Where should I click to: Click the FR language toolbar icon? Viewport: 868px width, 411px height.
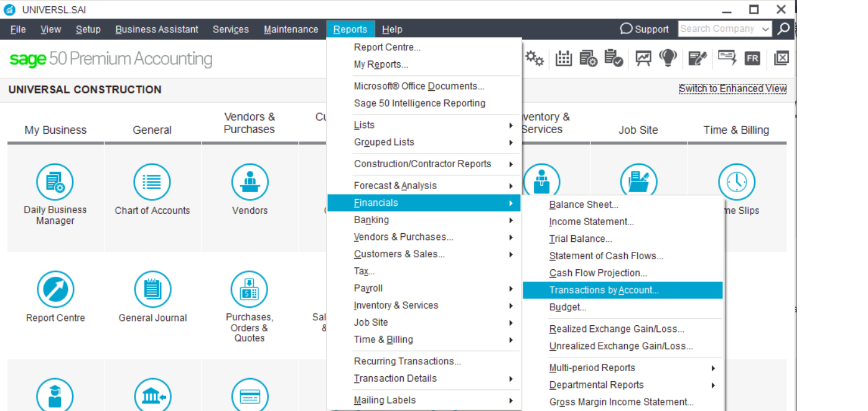pos(752,58)
